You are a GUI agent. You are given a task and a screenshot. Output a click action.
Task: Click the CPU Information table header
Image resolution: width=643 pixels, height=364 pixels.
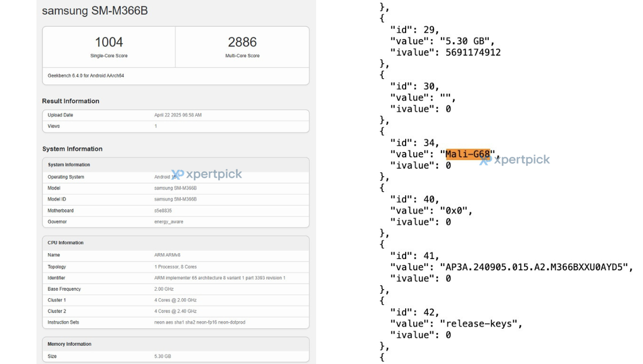(x=65, y=243)
